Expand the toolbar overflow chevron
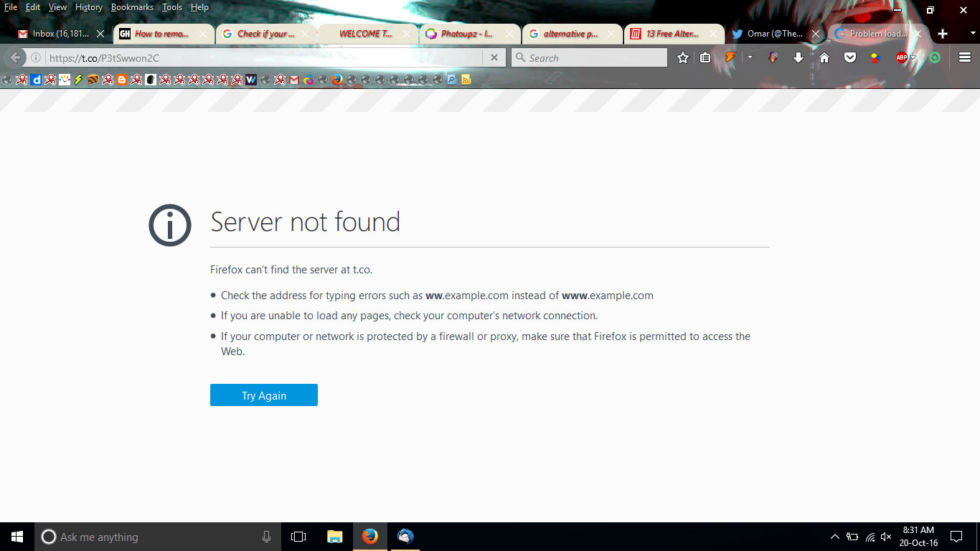 pos(750,57)
